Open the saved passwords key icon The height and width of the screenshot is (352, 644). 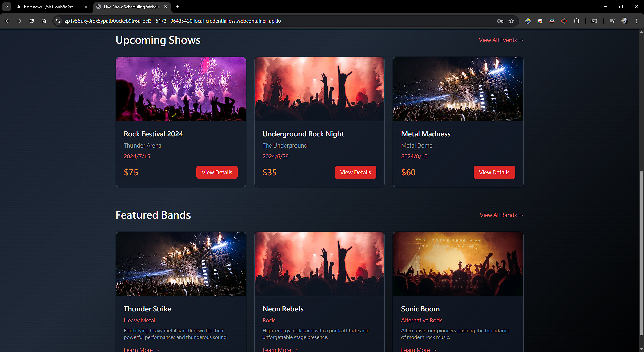(500, 21)
